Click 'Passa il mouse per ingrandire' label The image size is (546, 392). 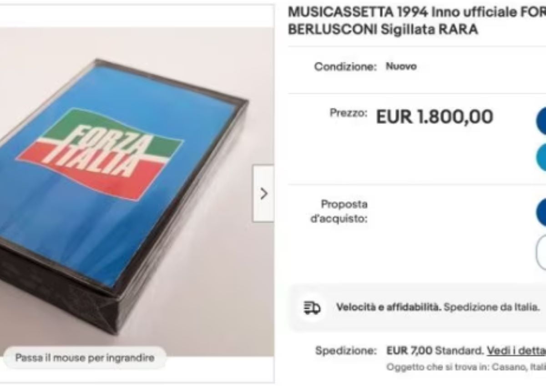[85, 357]
